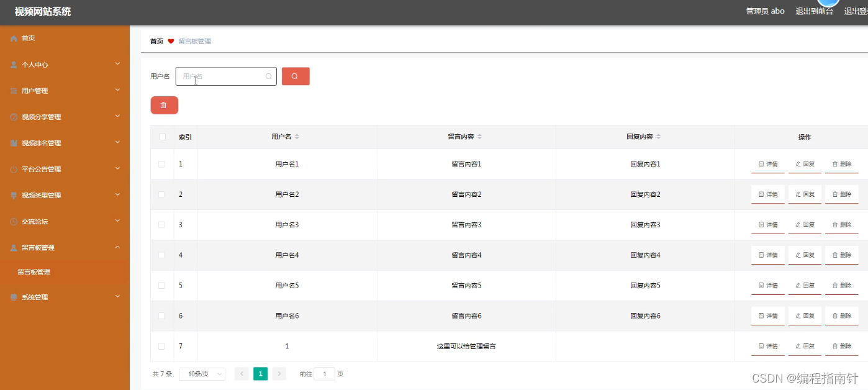
Task: Sort by 用户名 column arrows
Action: (297, 137)
